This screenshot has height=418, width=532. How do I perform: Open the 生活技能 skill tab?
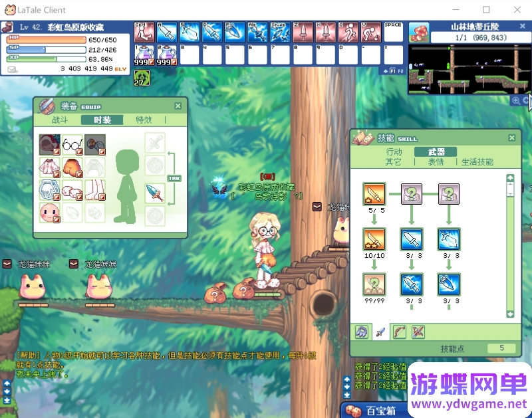[477, 162]
